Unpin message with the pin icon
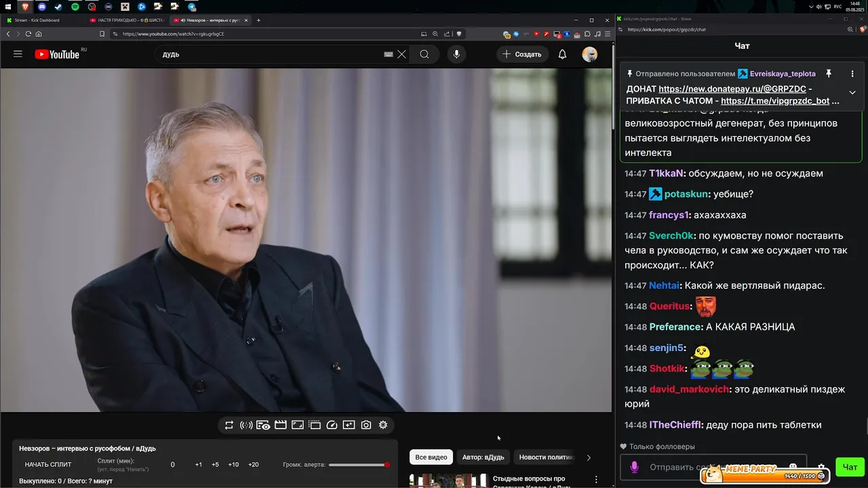Image resolution: width=868 pixels, height=488 pixels. point(828,74)
